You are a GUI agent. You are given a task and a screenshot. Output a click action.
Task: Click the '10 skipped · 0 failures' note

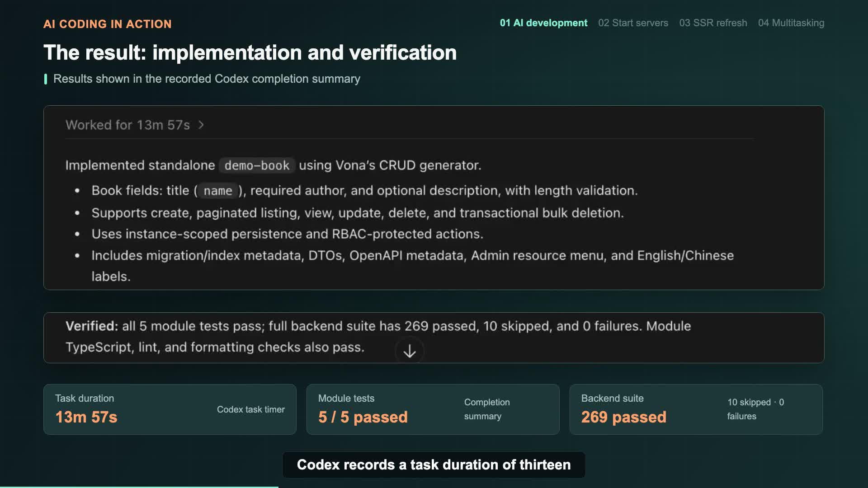coord(755,409)
